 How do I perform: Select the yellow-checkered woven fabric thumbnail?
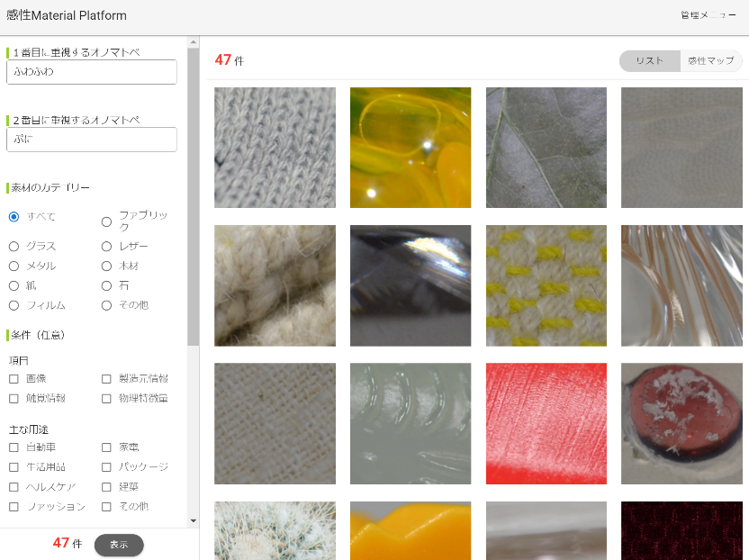pyautogui.click(x=546, y=285)
